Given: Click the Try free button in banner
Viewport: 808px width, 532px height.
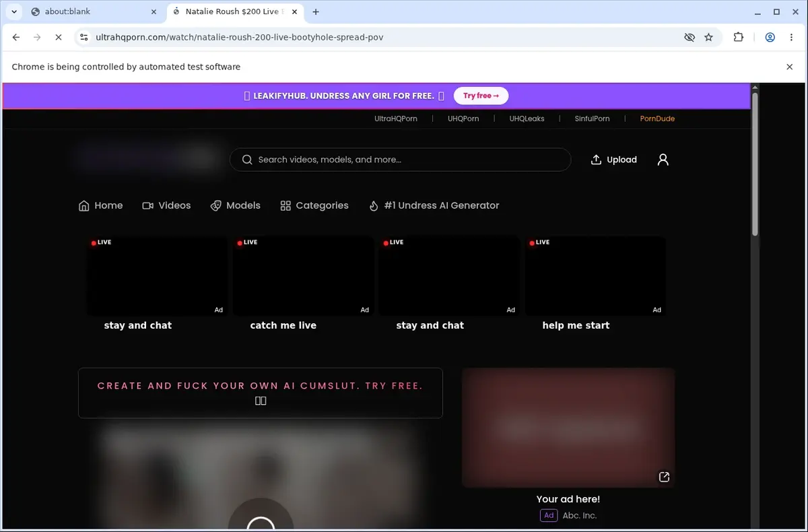Looking at the screenshot, I should [x=481, y=96].
